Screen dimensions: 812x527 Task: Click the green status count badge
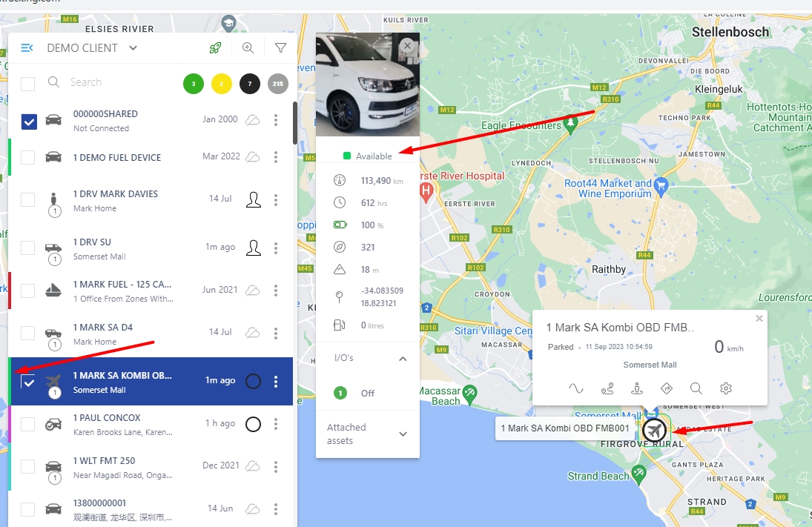click(x=194, y=84)
